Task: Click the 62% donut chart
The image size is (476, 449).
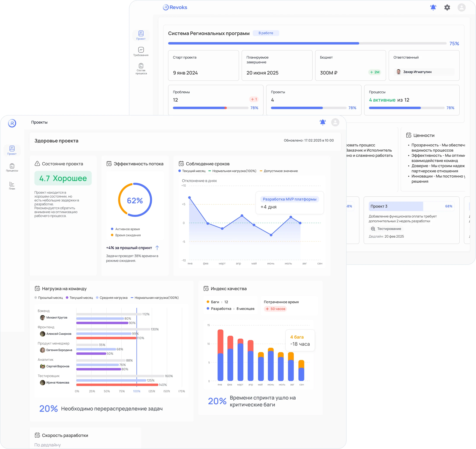Action: 135,200
